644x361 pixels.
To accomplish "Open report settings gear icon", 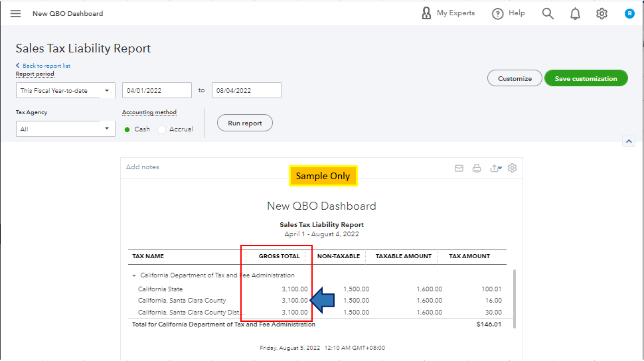I will pos(512,168).
